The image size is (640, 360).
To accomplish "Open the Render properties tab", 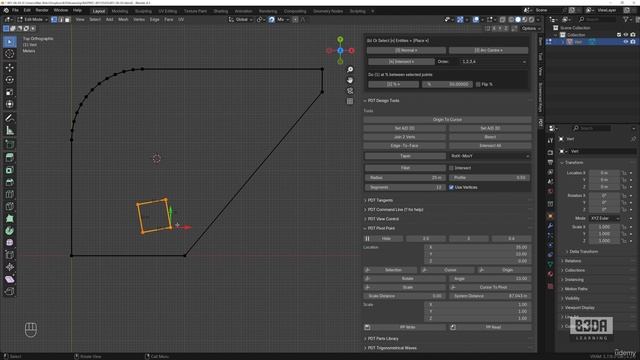I will [550, 152].
